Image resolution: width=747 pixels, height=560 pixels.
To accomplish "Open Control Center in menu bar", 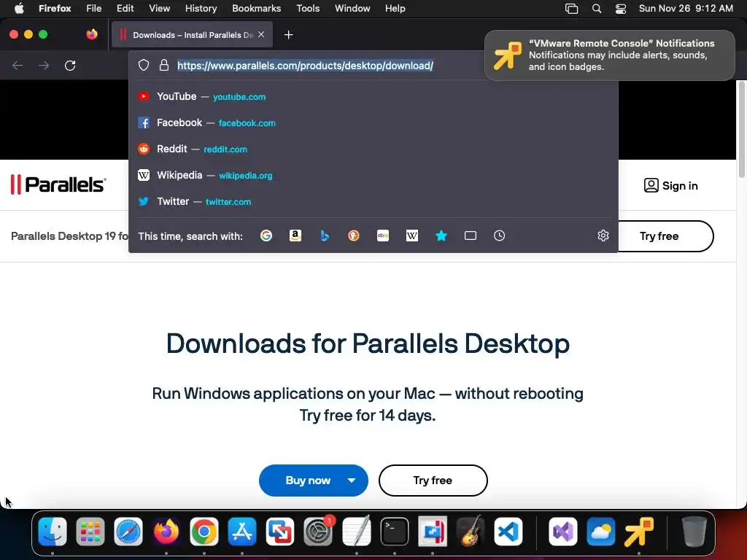I will [620, 9].
